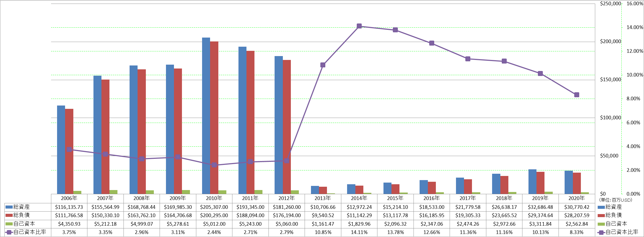Click the $205,307.00 cell
The width and height of the screenshot is (644, 237).
pyautogui.click(x=214, y=207)
